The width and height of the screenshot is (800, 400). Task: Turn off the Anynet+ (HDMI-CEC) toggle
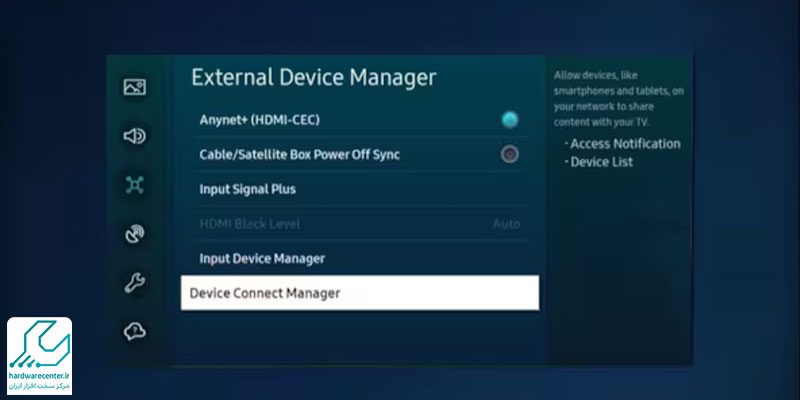[510, 120]
